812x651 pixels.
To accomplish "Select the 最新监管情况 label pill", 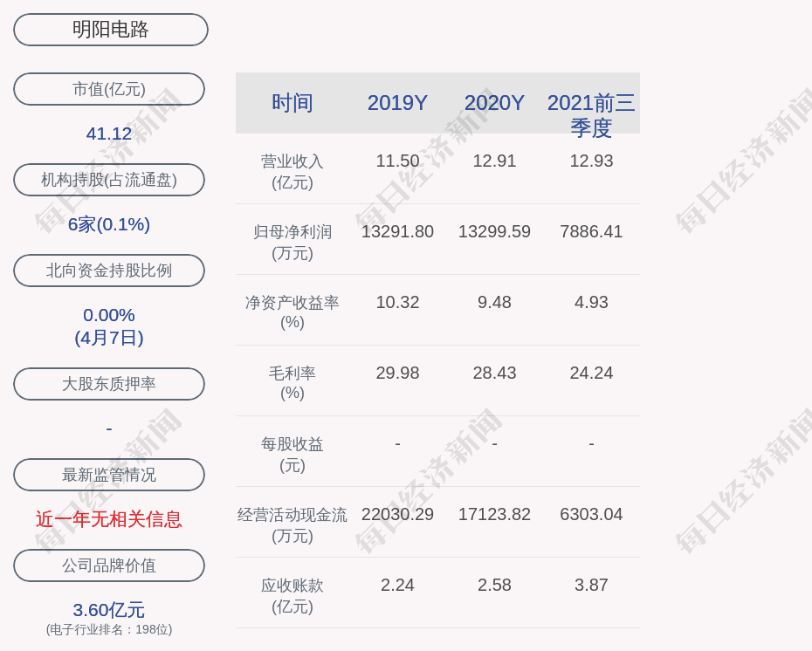I will 109,475.
